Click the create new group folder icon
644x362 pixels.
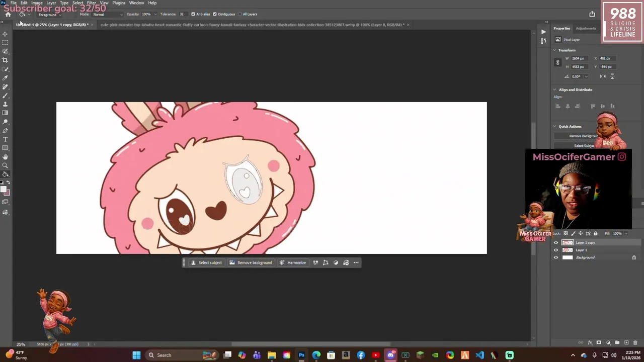tap(617, 343)
